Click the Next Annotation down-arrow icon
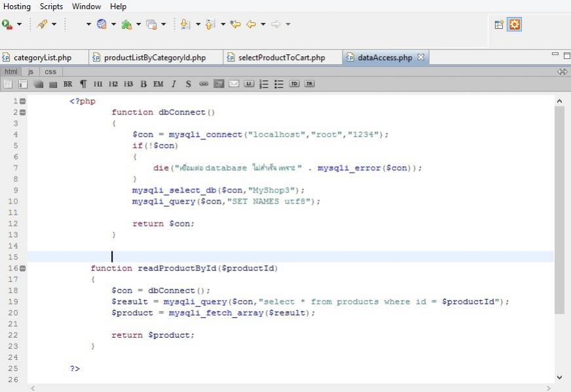Screen dimensions: 571x392 point(185,24)
